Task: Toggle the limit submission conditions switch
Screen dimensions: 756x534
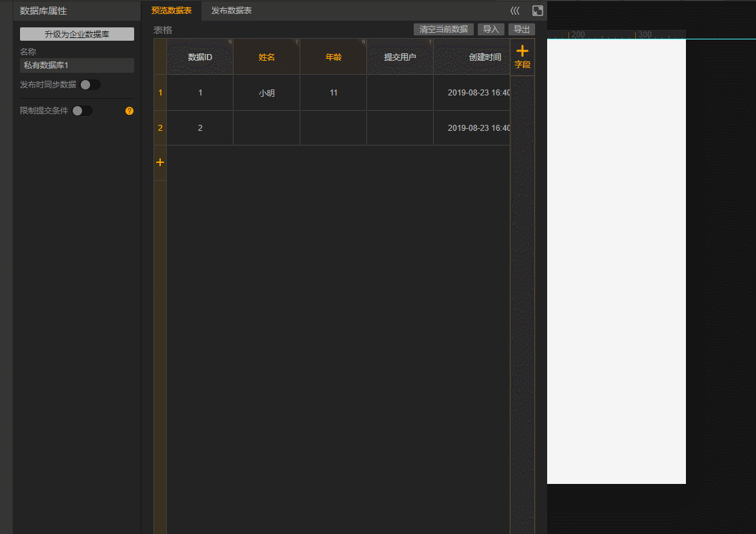Action: 82,111
